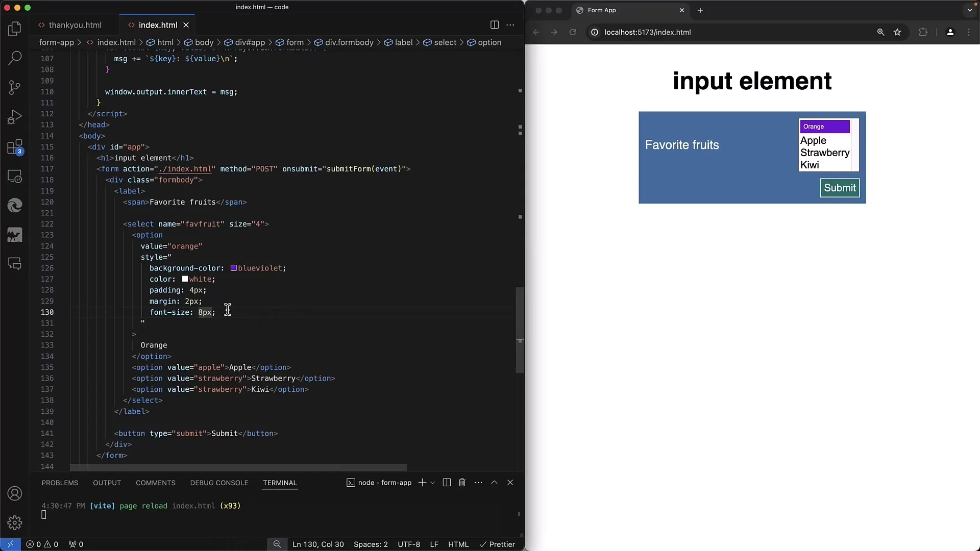Open the OUTPUT panel tab
Screen dimensions: 980x551
pyautogui.click(x=107, y=483)
